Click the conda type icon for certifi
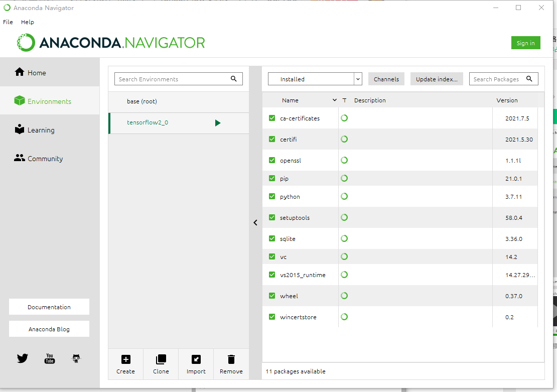The image size is (557, 392). (x=344, y=139)
